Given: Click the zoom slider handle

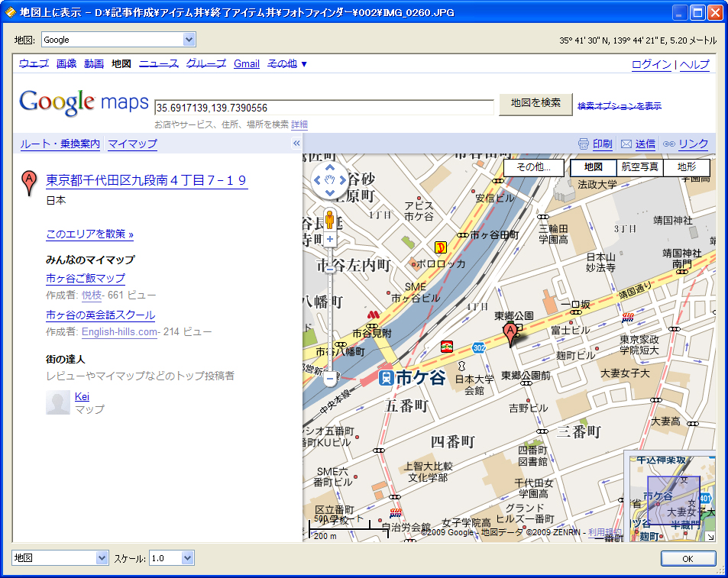Looking at the screenshot, I should click(x=328, y=268).
